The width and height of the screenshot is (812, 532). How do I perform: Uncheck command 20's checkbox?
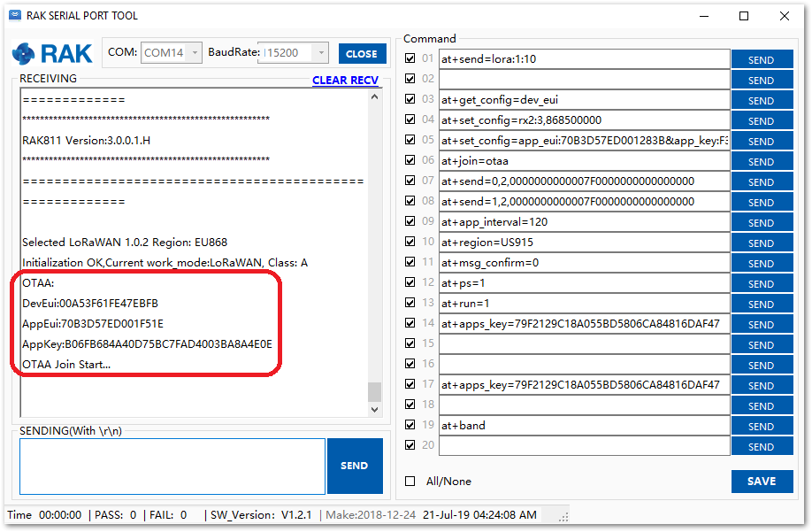click(410, 445)
